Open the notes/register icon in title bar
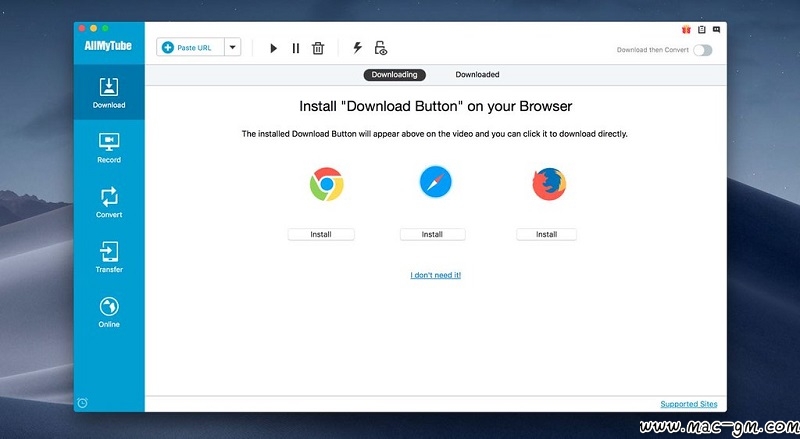800x439 pixels. (702, 30)
